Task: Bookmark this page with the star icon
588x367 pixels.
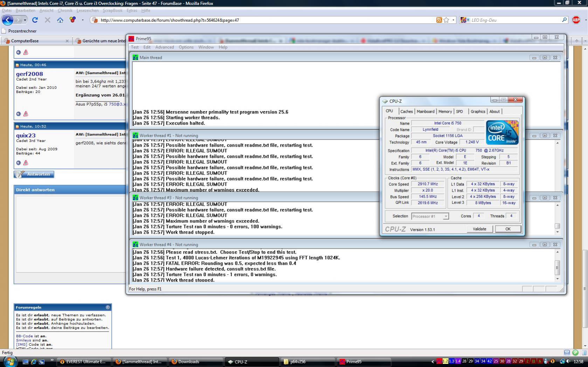Action: (x=446, y=20)
